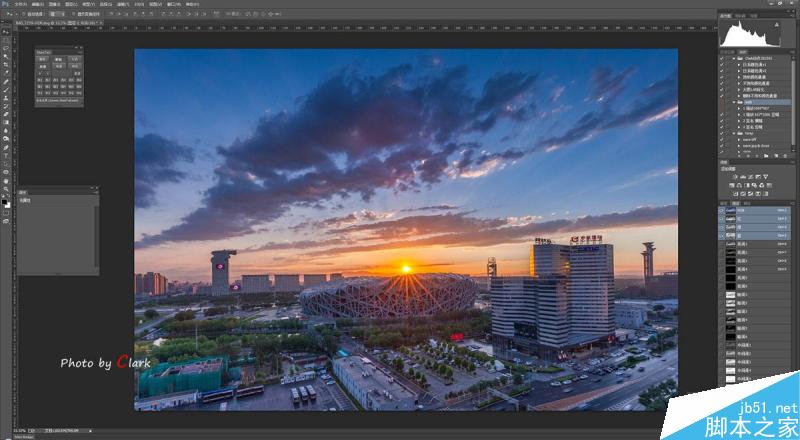Select the Eraser tool
The width and height of the screenshot is (800, 440).
pyautogui.click(x=6, y=114)
